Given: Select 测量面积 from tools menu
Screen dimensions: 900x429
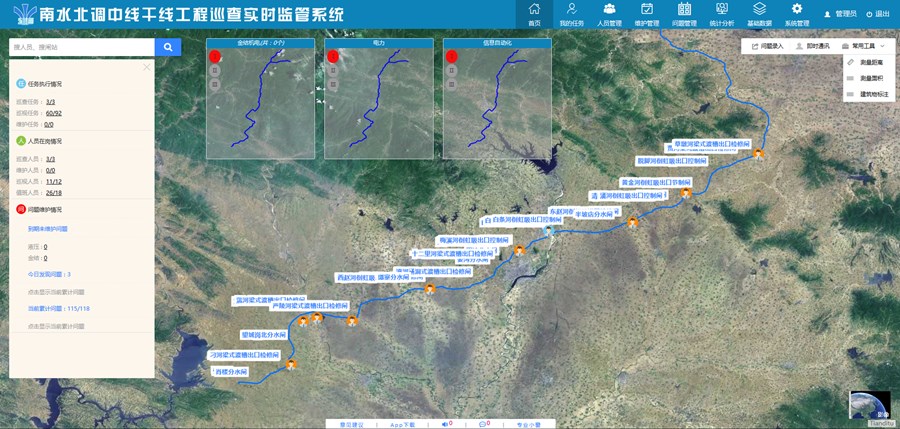Looking at the screenshot, I should point(870,78).
